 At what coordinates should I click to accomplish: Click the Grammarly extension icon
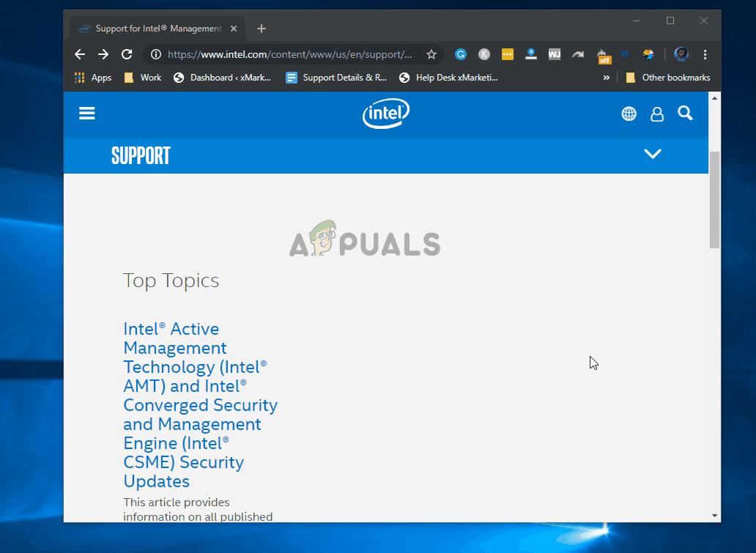[x=461, y=54]
